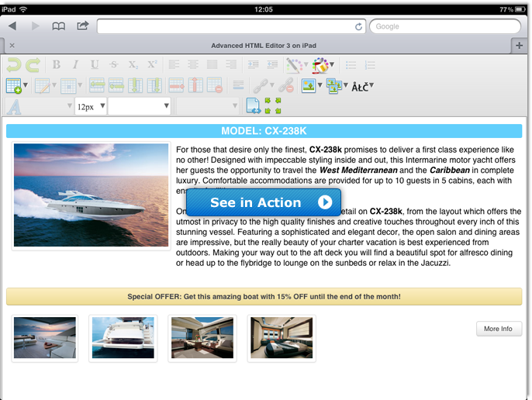This screenshot has width=532, height=400.
Task: Expand the Insert Table dropdown arrow
Action: 26,84
